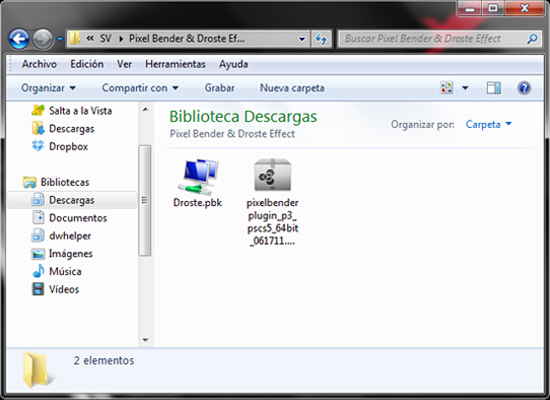Open help with blue question icon

pyautogui.click(x=524, y=88)
